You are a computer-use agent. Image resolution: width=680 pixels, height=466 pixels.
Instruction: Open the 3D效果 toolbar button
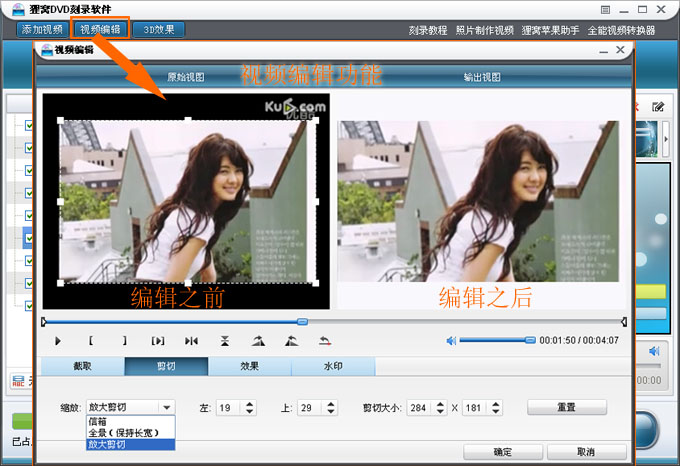pos(158,30)
